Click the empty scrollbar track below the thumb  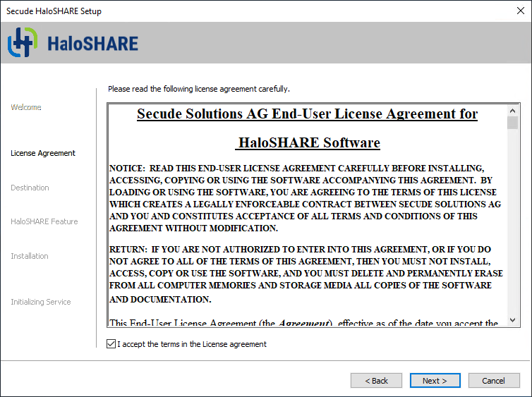tap(512, 226)
